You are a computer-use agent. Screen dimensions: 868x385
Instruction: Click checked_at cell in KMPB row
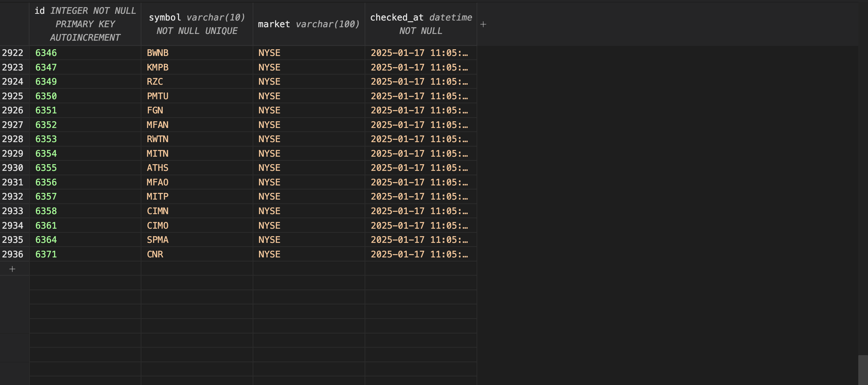click(421, 68)
